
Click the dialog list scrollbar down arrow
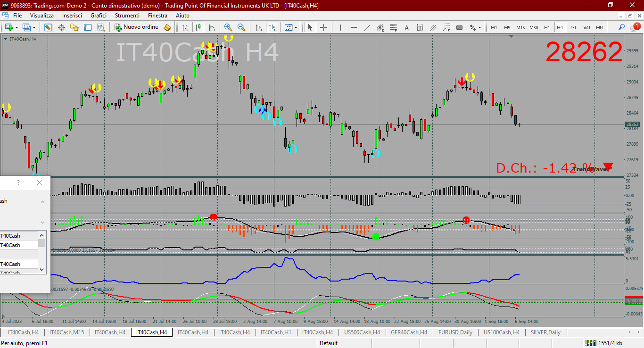[42, 270]
